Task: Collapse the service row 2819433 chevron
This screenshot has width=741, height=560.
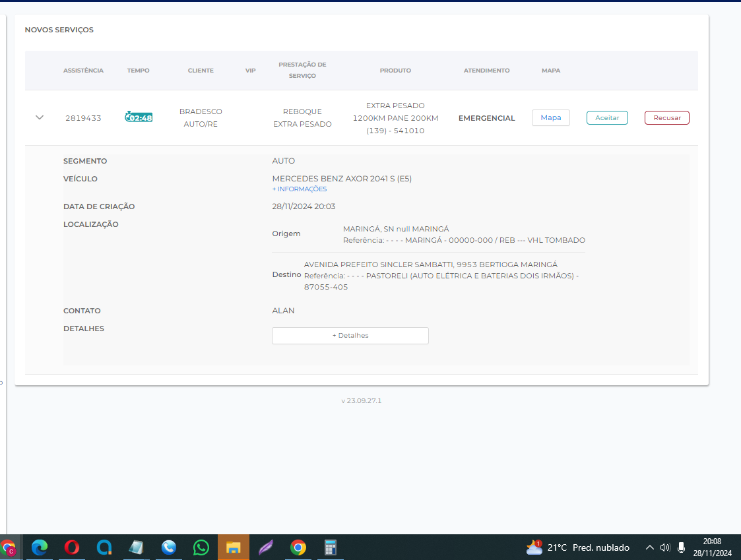Action: [x=40, y=117]
